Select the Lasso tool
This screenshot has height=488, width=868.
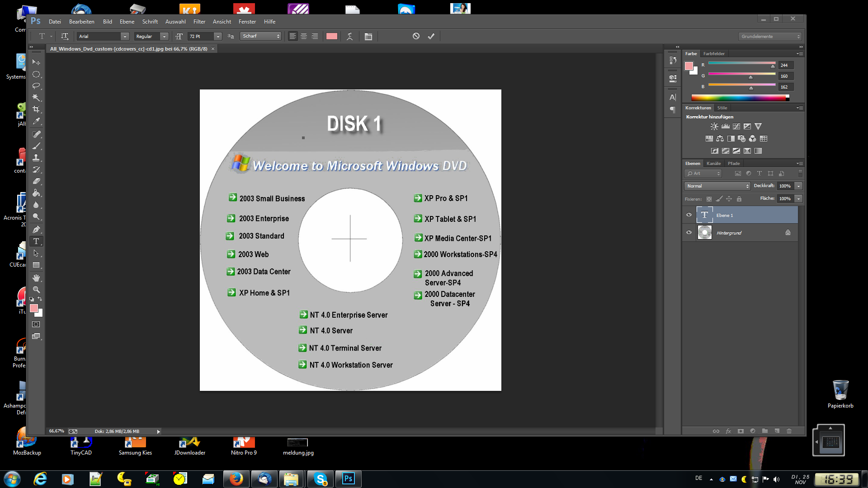click(x=36, y=86)
